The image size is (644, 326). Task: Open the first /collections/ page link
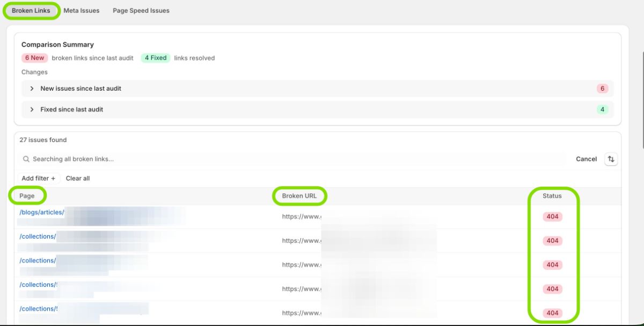[38, 236]
